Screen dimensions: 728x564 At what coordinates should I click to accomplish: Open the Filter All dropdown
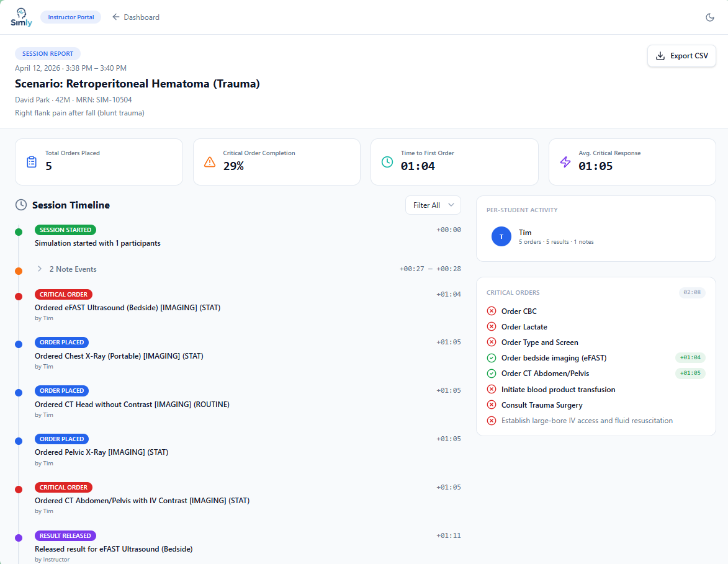(x=433, y=205)
